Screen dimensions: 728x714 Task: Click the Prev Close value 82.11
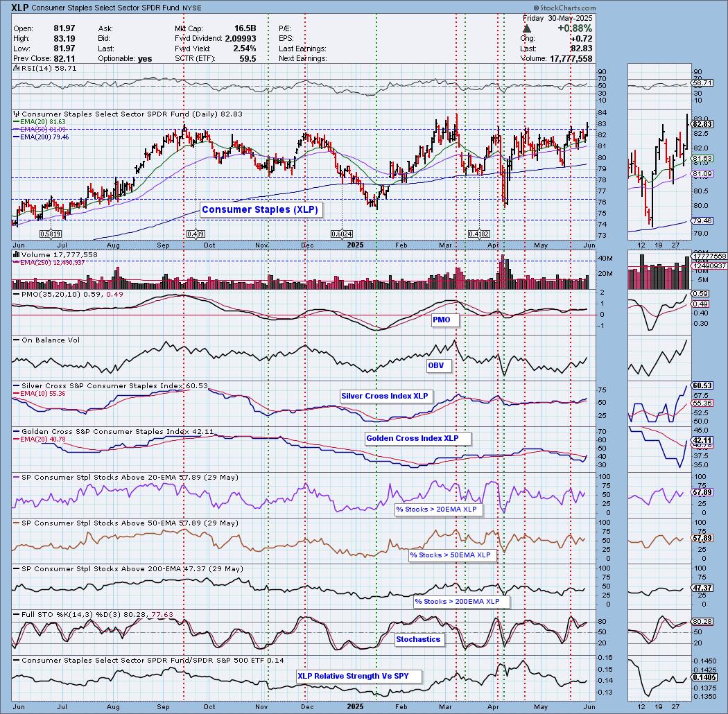pyautogui.click(x=64, y=58)
